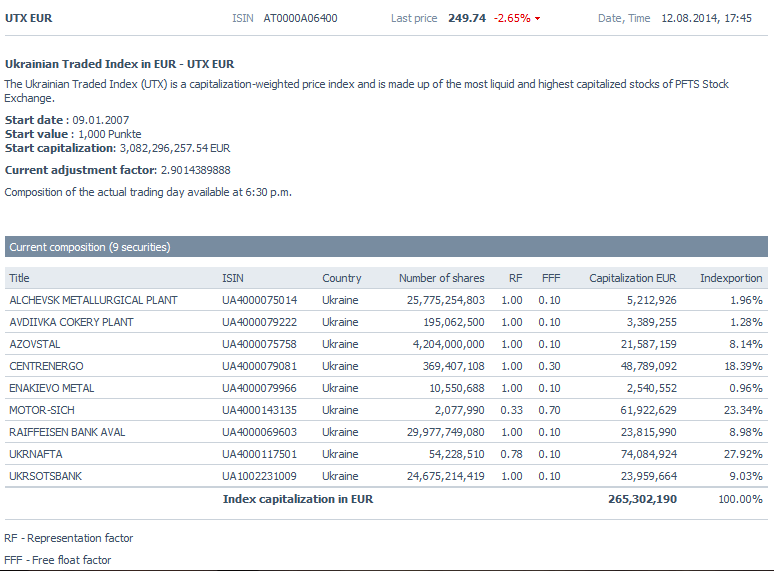Click the date and time 12.08.2014, 17:45
774x571 pixels.
(706, 18)
